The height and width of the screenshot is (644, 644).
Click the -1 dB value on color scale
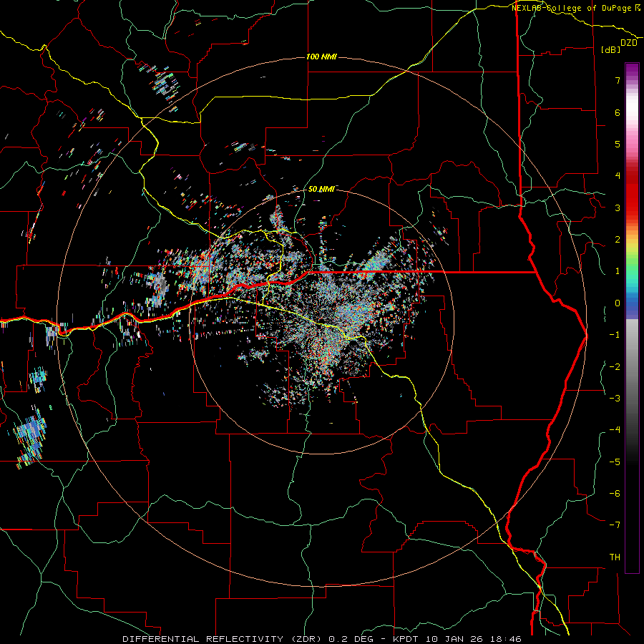point(615,335)
